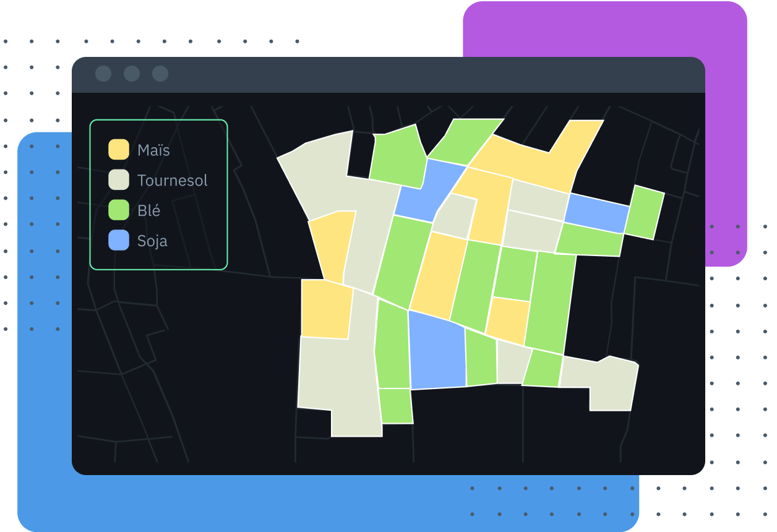Select the Blé legend label
This screenshot has height=532, width=777.
pyautogui.click(x=149, y=211)
